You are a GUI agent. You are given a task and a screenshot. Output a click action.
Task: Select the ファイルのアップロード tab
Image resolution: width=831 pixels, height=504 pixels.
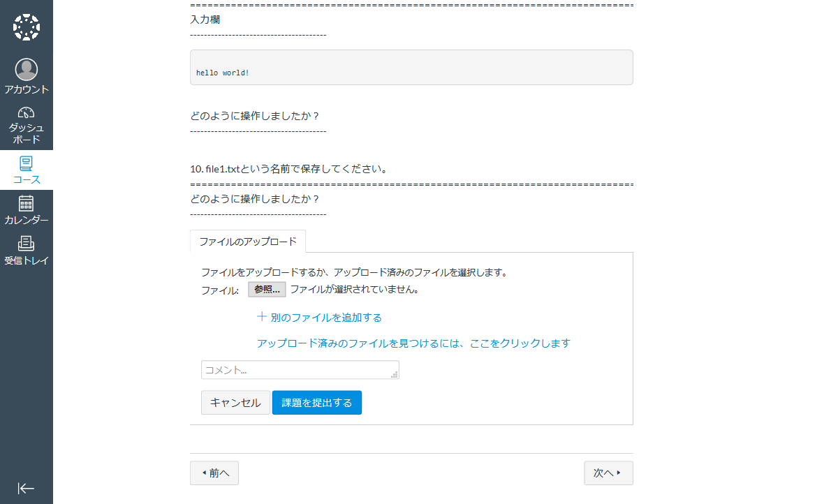(x=248, y=242)
